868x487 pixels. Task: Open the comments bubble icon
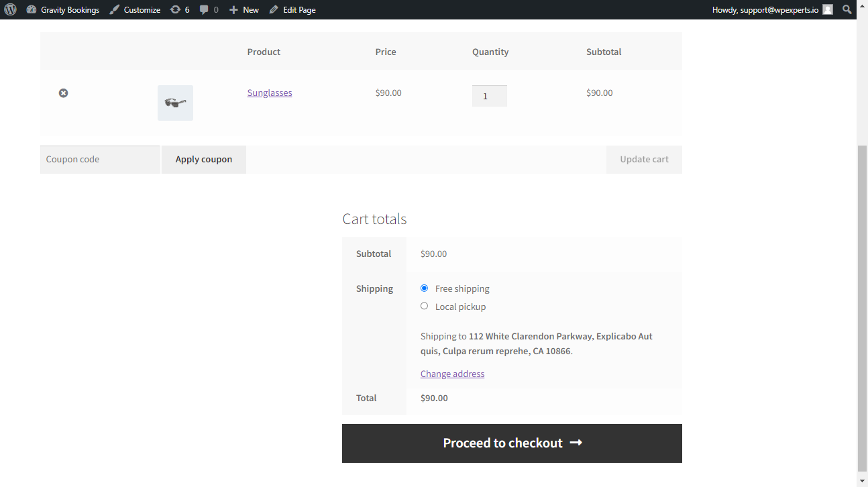tap(204, 9)
